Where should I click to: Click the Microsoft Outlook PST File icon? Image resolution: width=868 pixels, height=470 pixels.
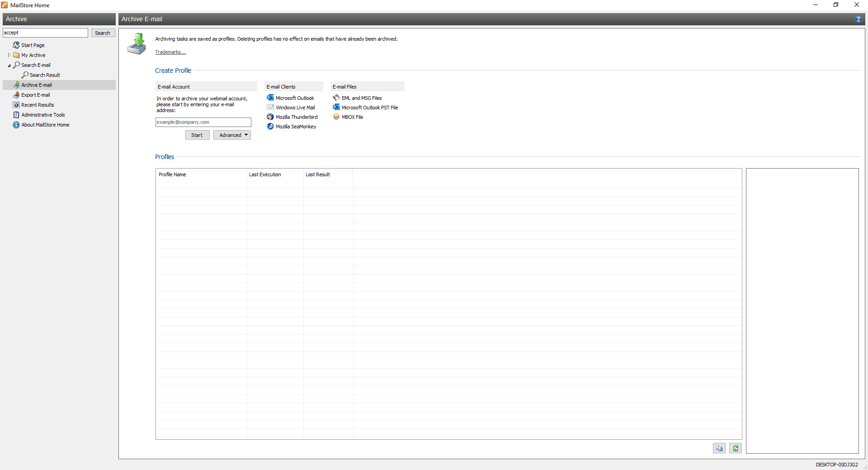[x=336, y=108]
